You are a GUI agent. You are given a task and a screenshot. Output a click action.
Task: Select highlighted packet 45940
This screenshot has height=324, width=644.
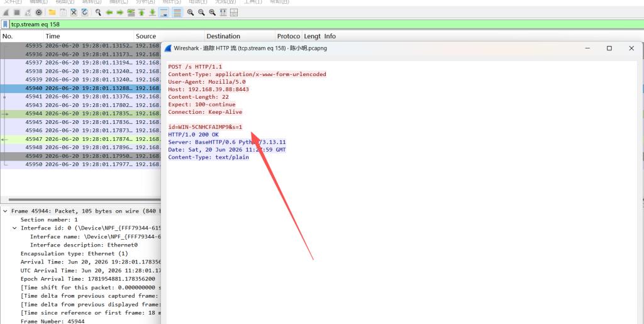(x=80, y=88)
